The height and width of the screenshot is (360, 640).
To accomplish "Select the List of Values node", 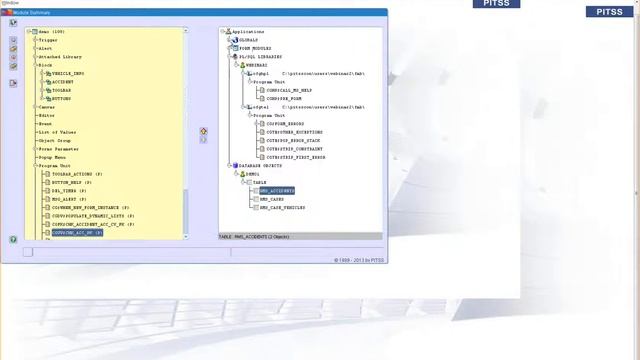I will (x=57, y=132).
